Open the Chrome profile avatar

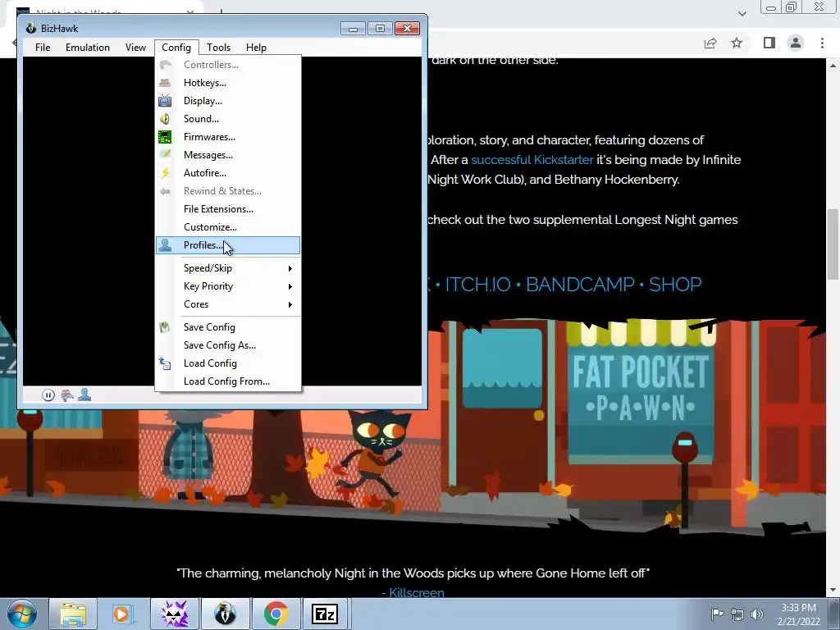[796, 43]
